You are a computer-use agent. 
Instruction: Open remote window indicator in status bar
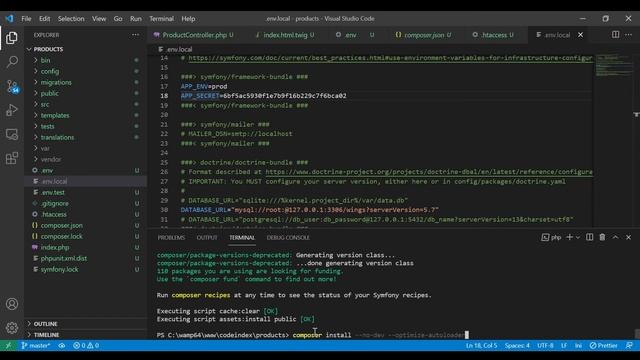coord(8,346)
